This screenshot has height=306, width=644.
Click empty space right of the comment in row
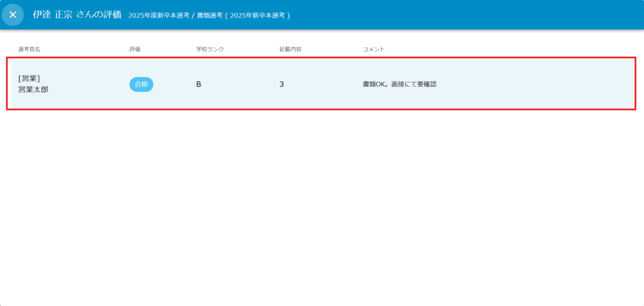tap(535, 84)
